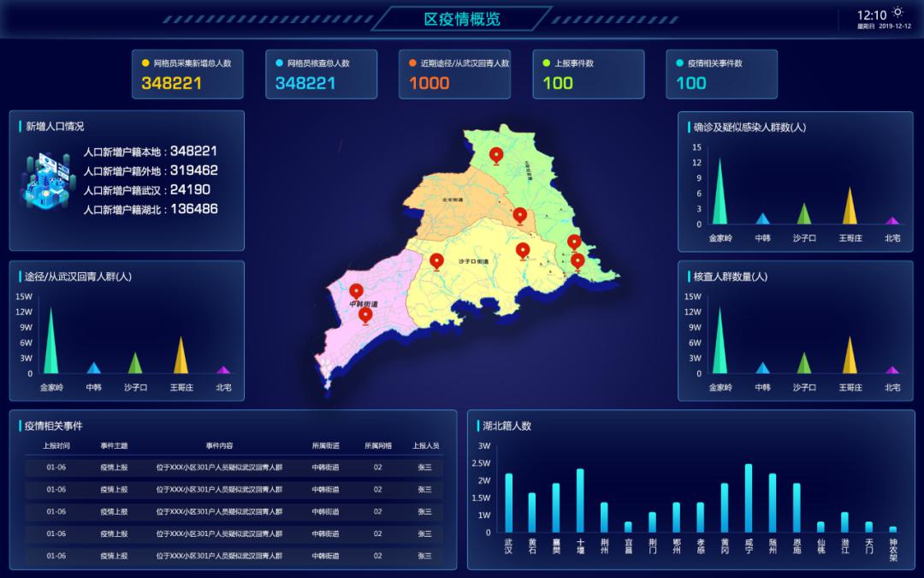Click the green dot beside 上报事件数
The image size is (924, 578).
(x=546, y=63)
